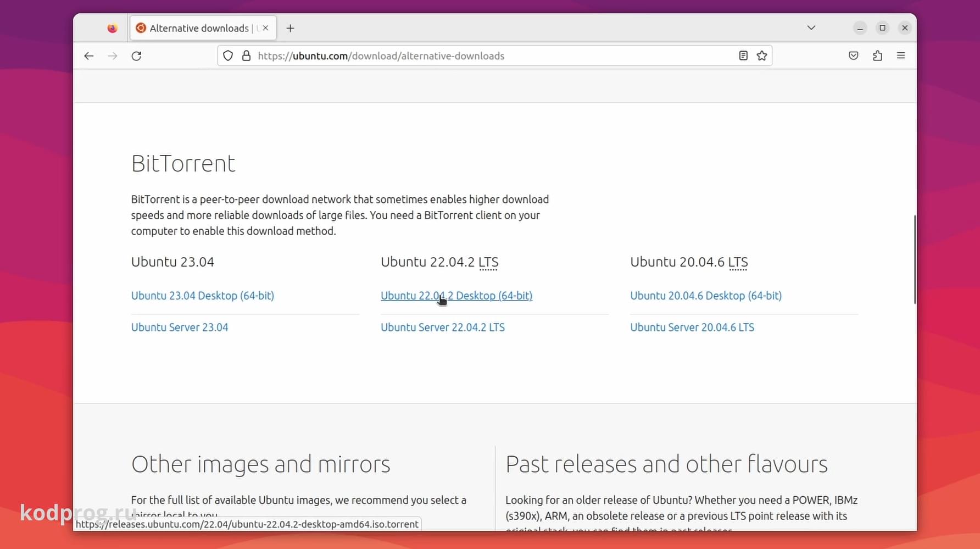Download Ubuntu Server 20.04.6 LTS torrent
Viewport: 980px width, 549px height.
pos(692,328)
